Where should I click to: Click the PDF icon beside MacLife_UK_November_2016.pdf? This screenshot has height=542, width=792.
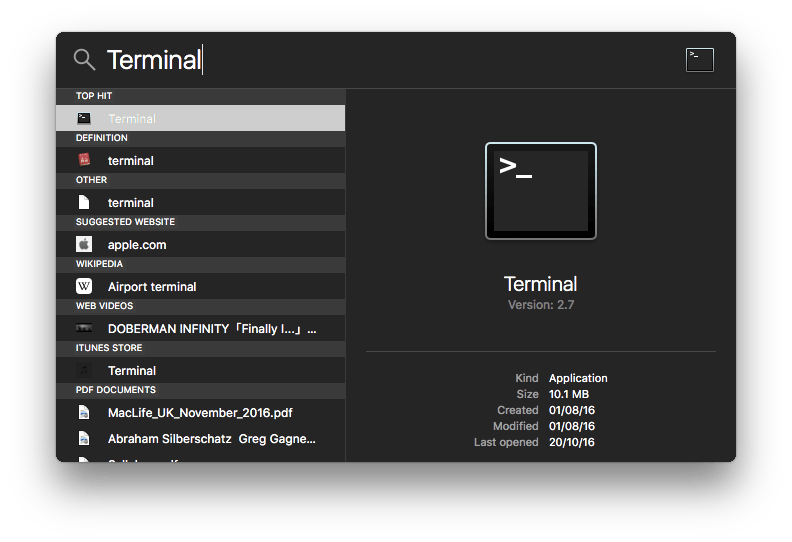click(x=84, y=413)
